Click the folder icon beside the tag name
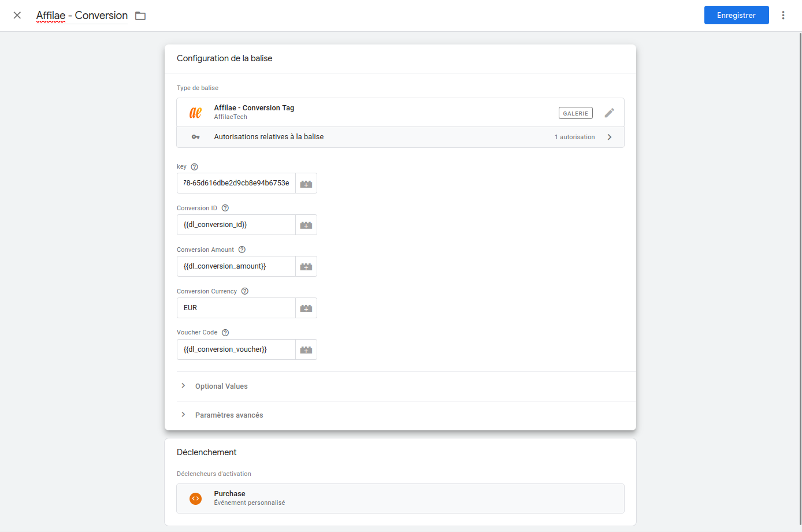Viewport: 802px width, 532px height. (x=140, y=16)
